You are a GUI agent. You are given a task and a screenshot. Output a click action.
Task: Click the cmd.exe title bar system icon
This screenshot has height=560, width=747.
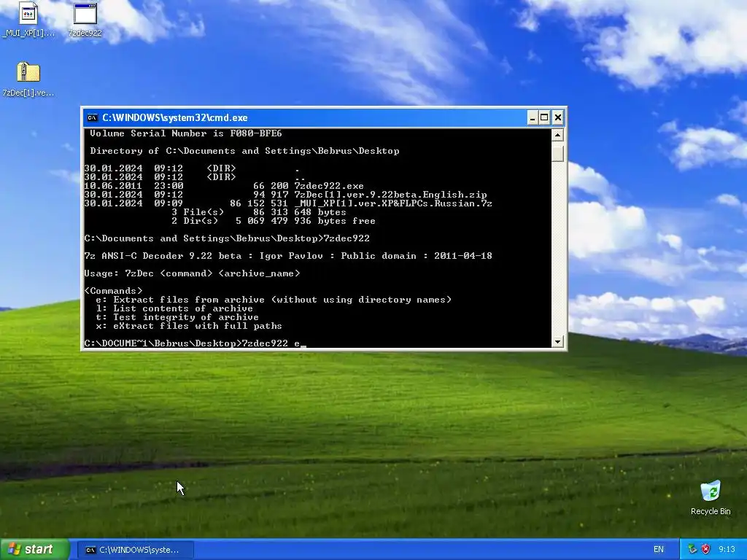[x=93, y=117]
